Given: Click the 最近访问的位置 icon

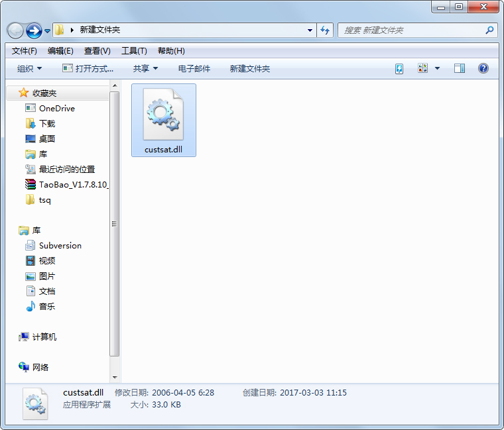Looking at the screenshot, I should [31, 169].
